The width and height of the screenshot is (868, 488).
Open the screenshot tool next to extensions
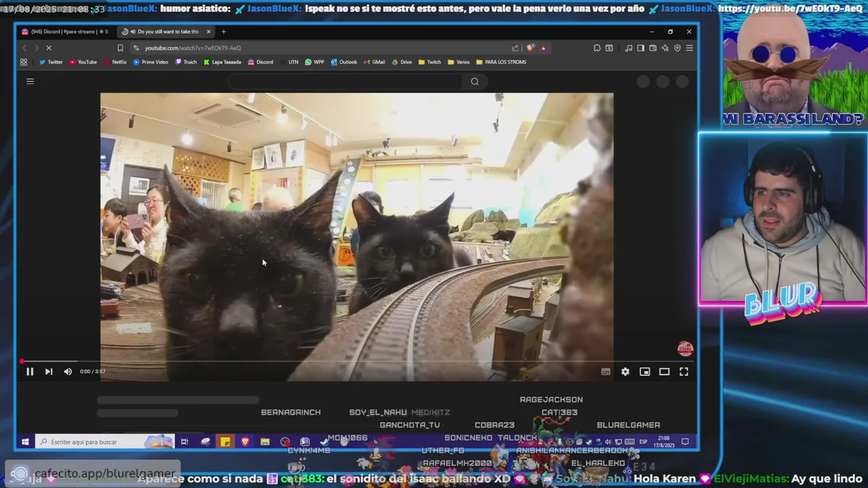pos(609,48)
